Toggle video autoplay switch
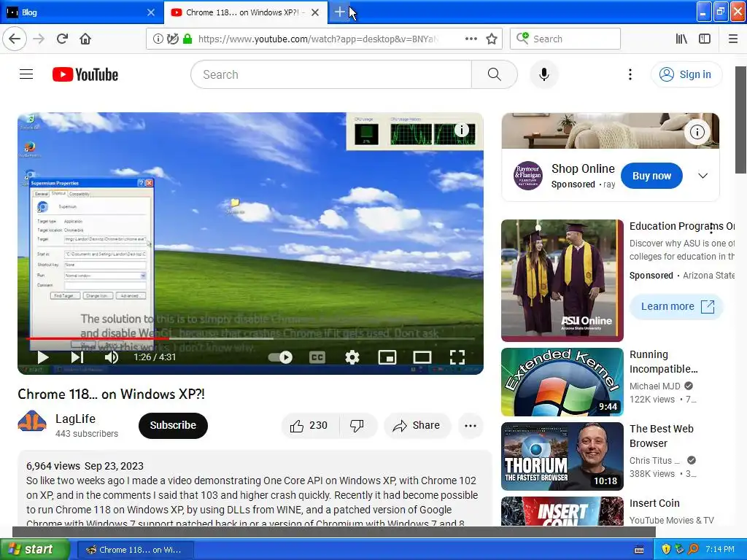 tap(280, 357)
